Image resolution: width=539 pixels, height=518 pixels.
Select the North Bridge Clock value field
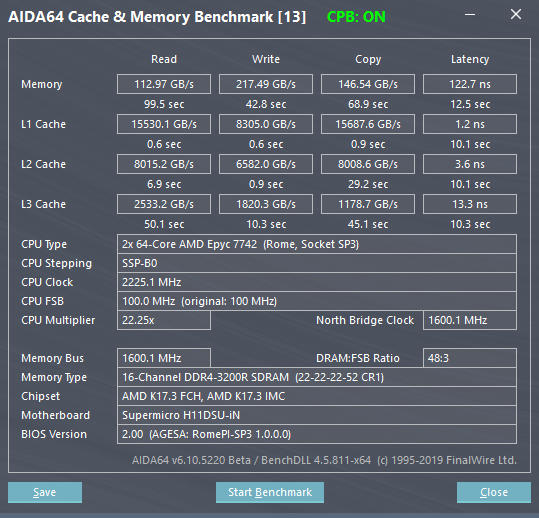click(x=470, y=320)
